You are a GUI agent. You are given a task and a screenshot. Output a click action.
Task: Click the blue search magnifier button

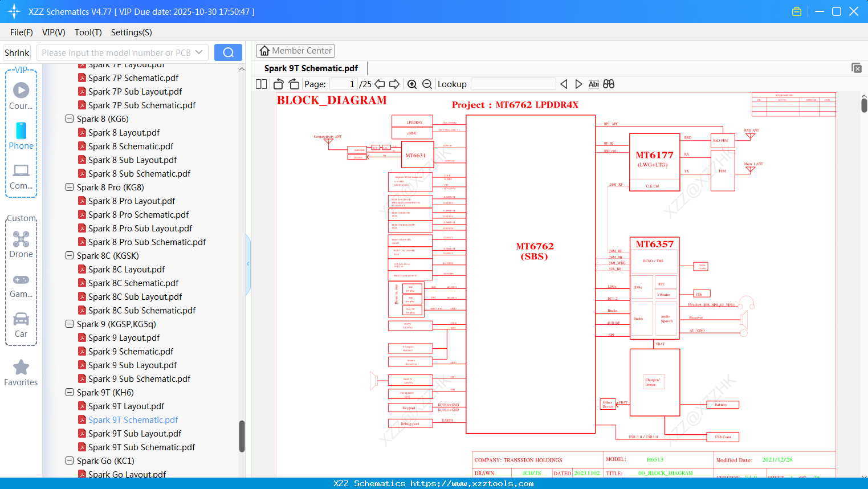228,52
